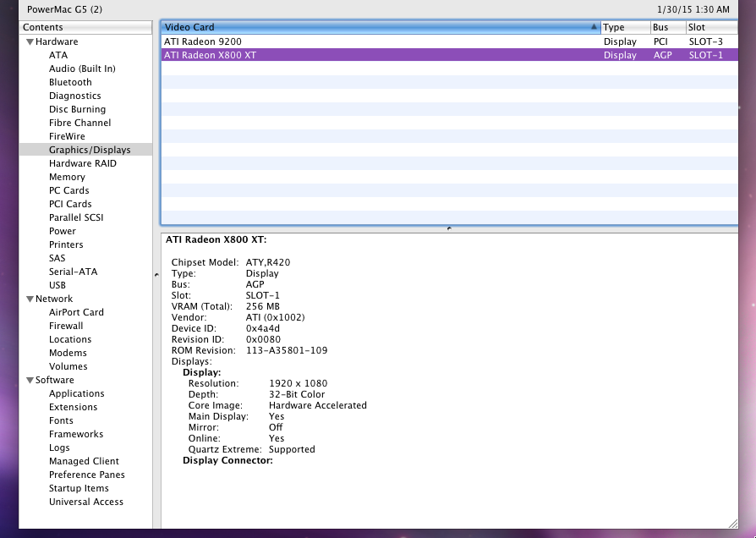Click ROM Revision 113-A35801-109 text
Image resolution: width=756 pixels, height=538 pixels.
[x=287, y=350]
